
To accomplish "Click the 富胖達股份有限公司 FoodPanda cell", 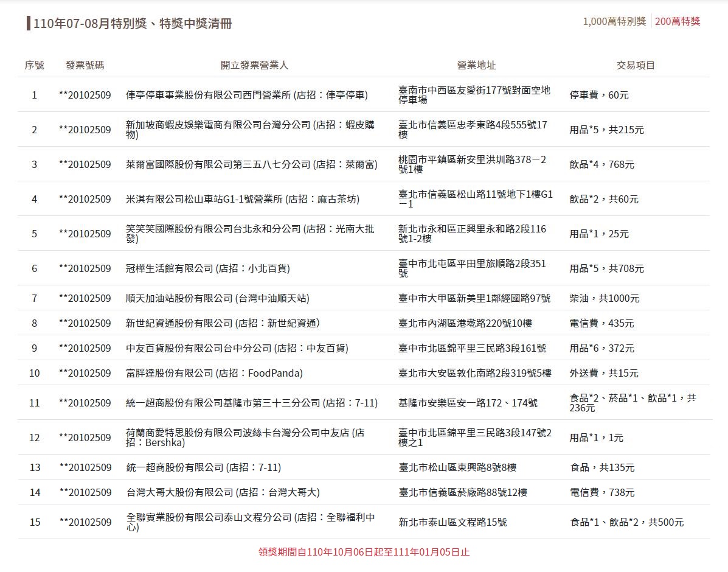I will click(x=214, y=373).
